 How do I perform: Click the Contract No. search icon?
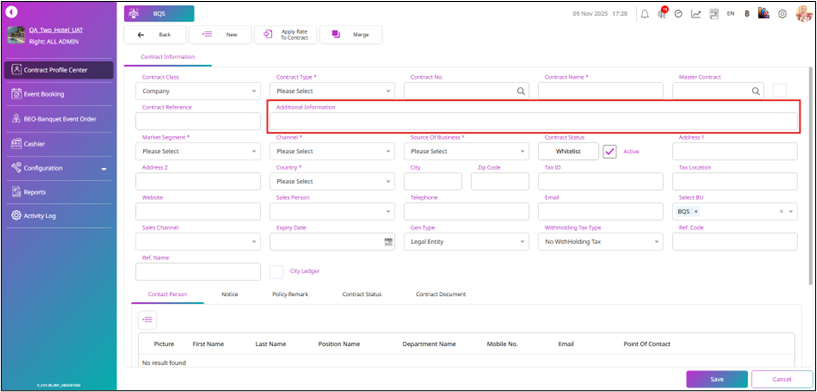[521, 91]
